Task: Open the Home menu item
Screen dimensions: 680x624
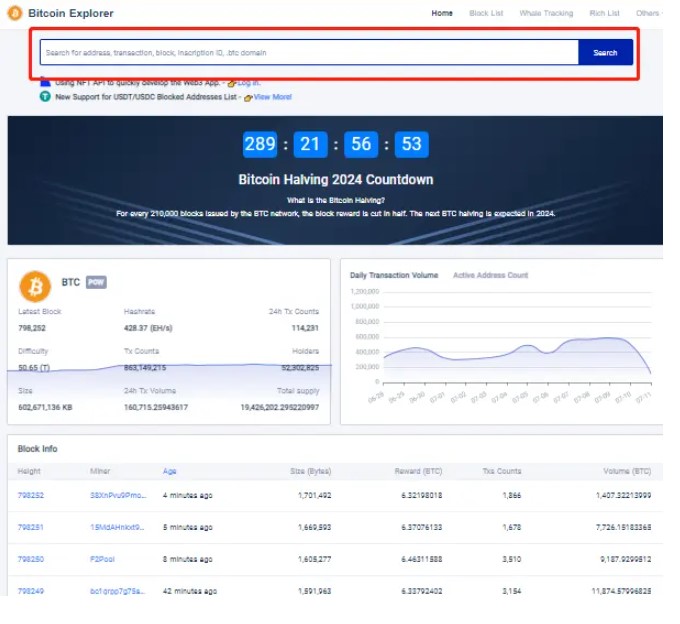Action: [442, 13]
